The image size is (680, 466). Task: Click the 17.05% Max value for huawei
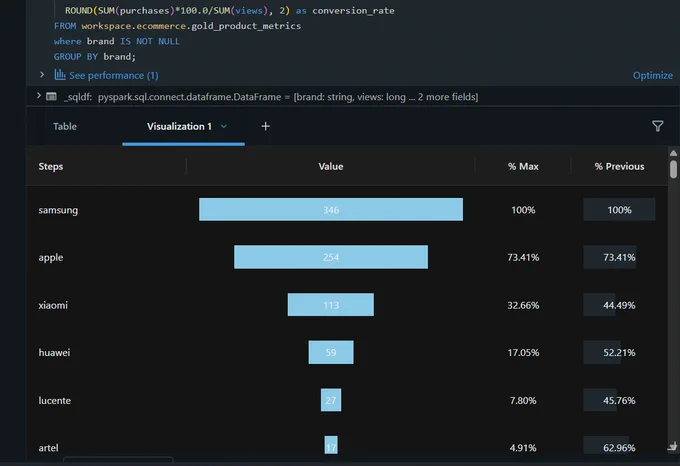(x=523, y=352)
